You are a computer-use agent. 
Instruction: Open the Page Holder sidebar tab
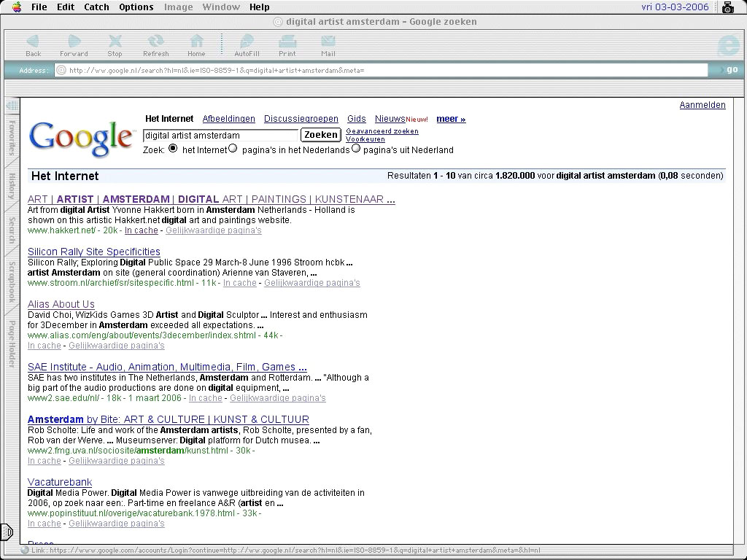click(x=12, y=343)
